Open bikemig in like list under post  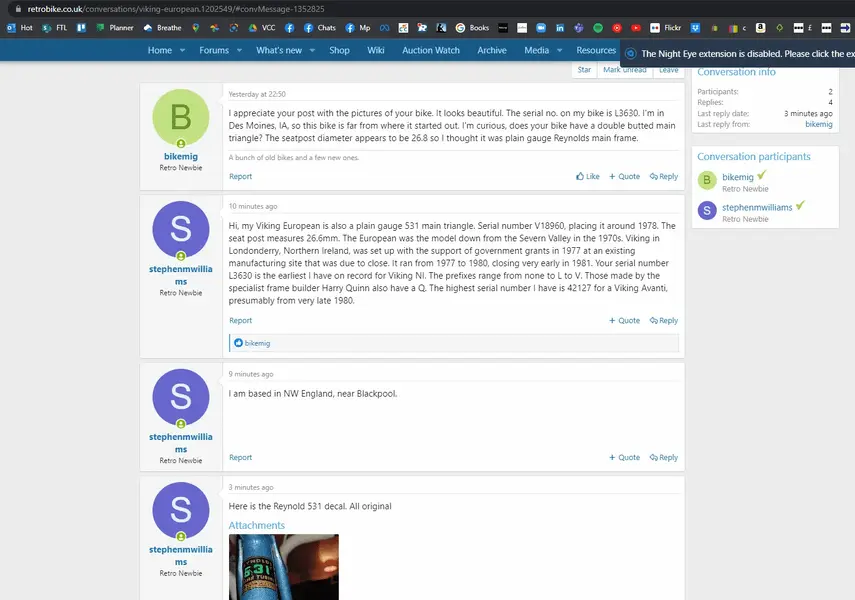click(257, 343)
